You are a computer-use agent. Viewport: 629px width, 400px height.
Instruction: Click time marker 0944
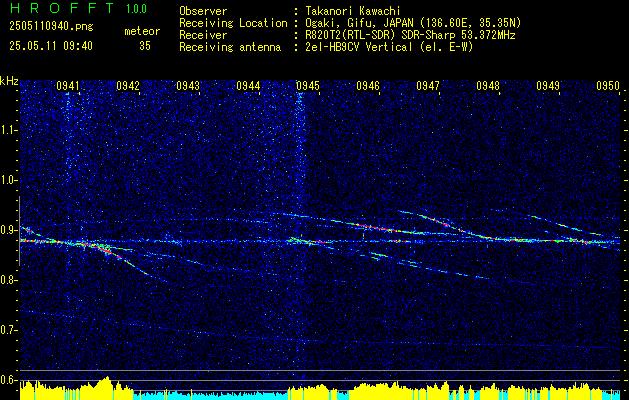248,86
